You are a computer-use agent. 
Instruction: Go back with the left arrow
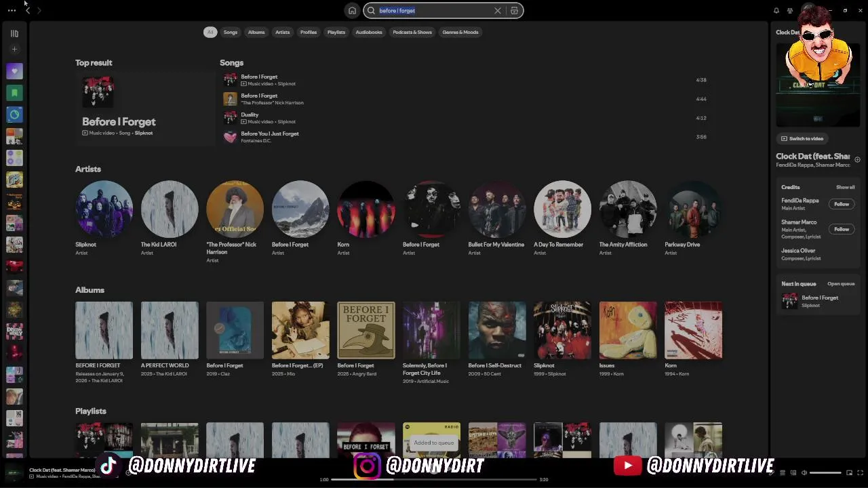pos(27,10)
